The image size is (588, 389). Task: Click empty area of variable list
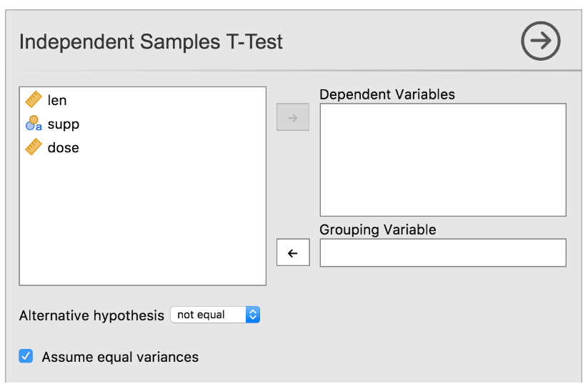[142, 222]
